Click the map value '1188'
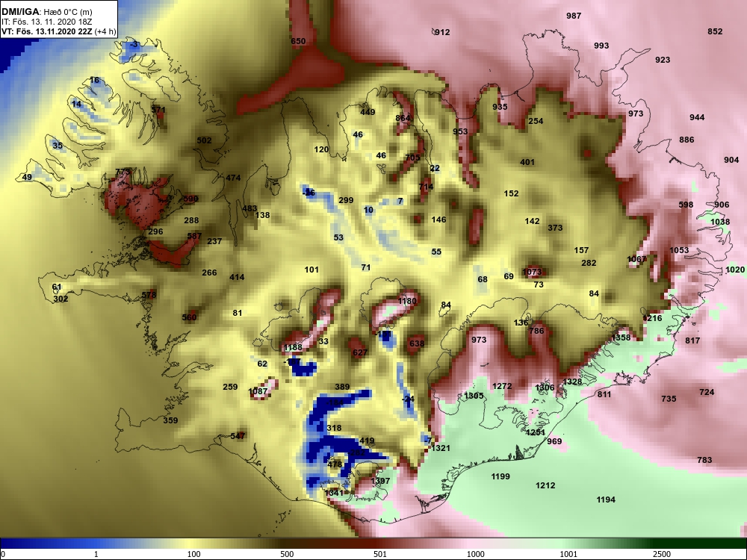The image size is (747, 560). pos(293,348)
